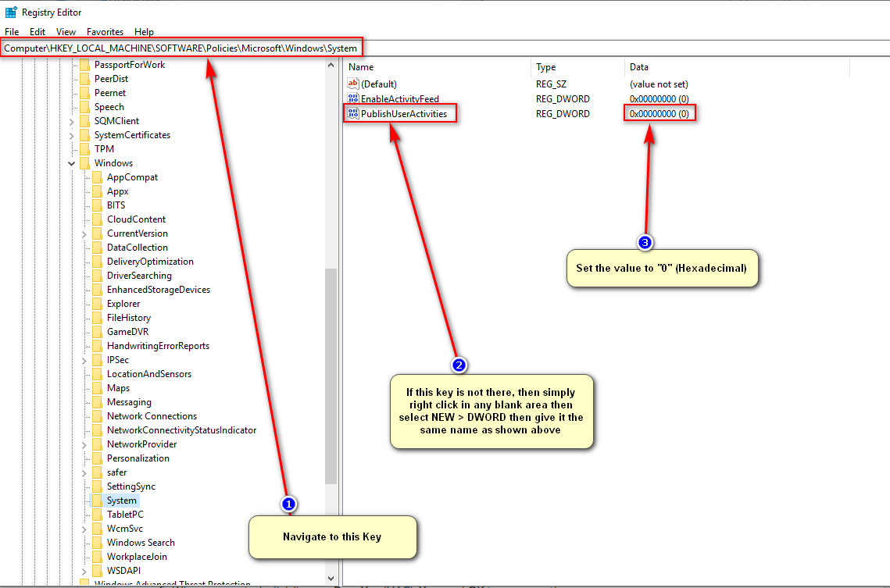Screen dimensions: 890x588
Task: Expand the CurrentVersion key
Action: pyautogui.click(x=84, y=233)
